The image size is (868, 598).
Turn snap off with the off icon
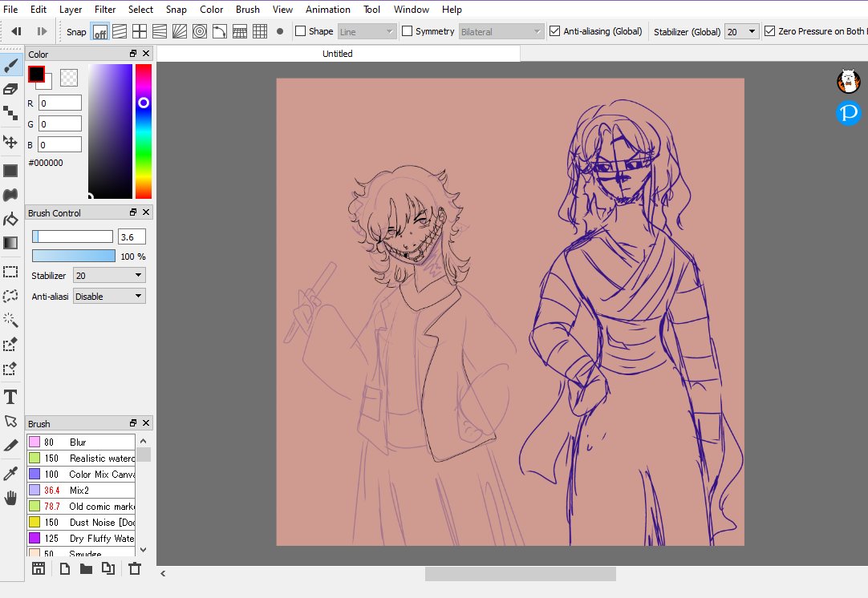click(99, 31)
